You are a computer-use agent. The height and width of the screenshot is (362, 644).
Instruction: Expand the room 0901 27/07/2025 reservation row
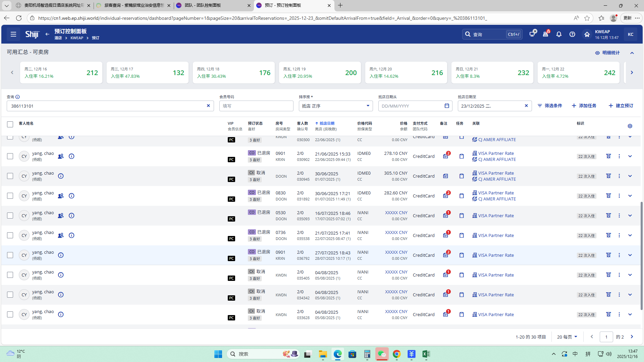pyautogui.click(x=630, y=255)
